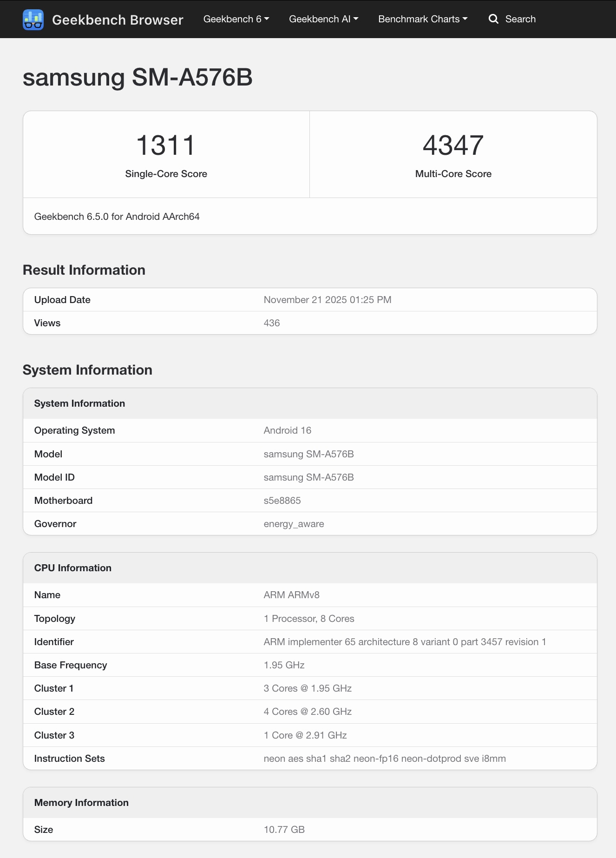Open the Benchmark Charts dropdown

(x=423, y=19)
